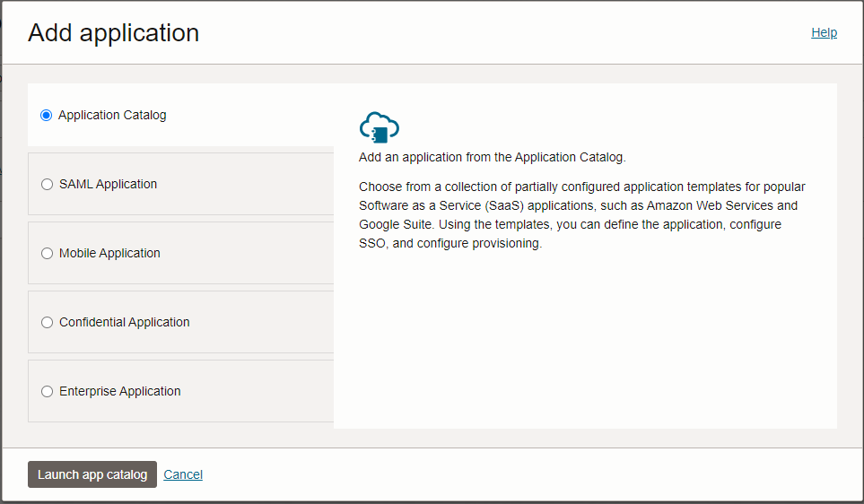Select the Application Catalog radio button
This screenshot has height=504, width=864.
47,115
